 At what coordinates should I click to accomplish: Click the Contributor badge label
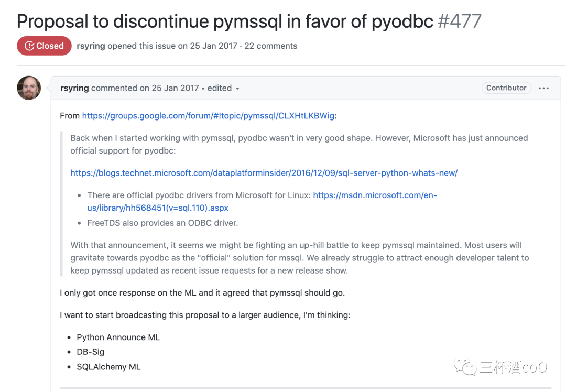506,88
